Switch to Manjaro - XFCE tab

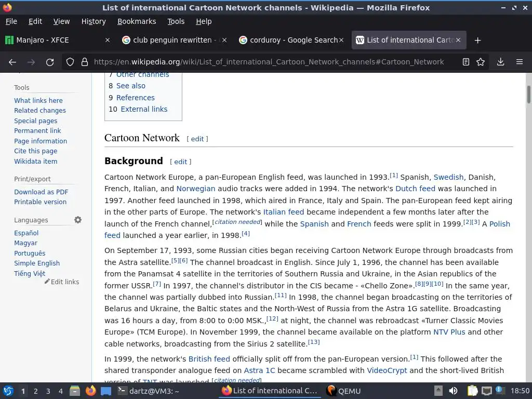pos(58,40)
